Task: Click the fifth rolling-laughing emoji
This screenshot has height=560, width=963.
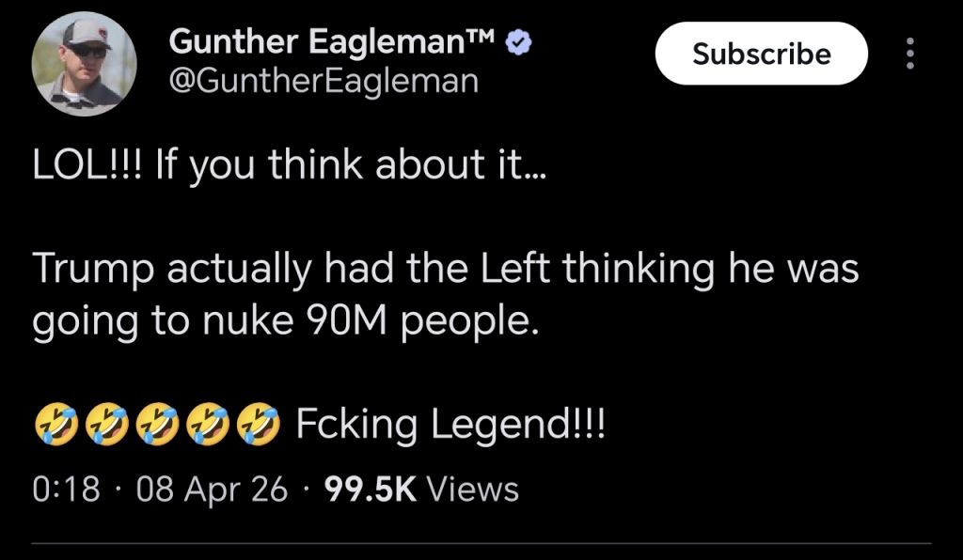Action: click(259, 425)
